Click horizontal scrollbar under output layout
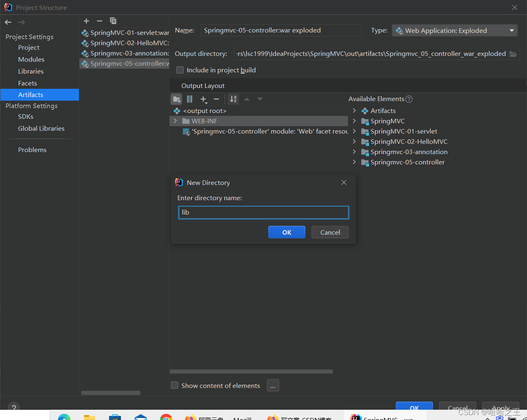This screenshot has height=420, width=527. (251, 372)
